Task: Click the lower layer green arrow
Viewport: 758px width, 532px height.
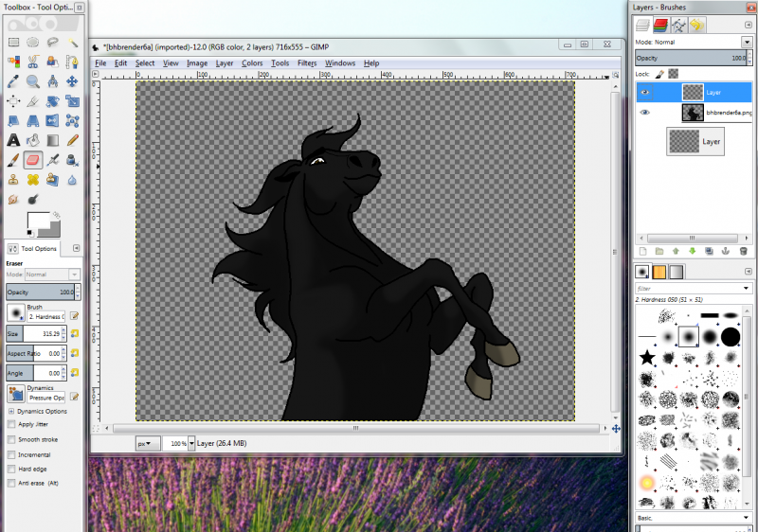Action: (x=693, y=251)
